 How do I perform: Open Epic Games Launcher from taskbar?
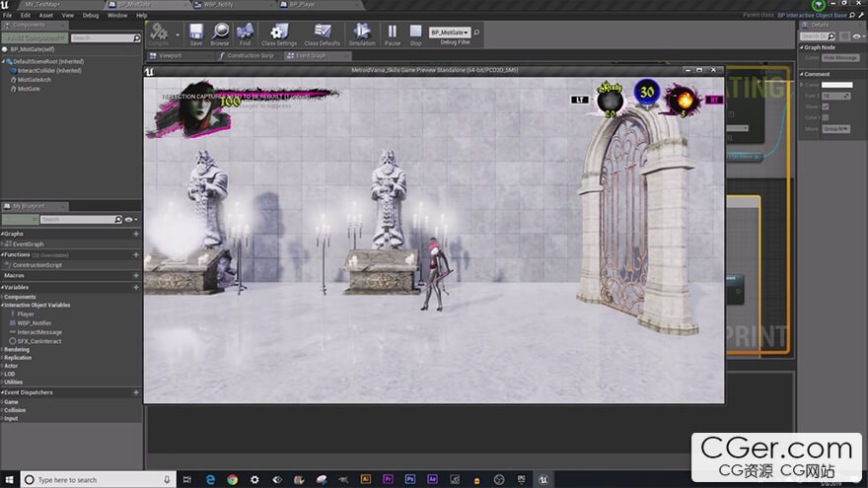click(521, 479)
